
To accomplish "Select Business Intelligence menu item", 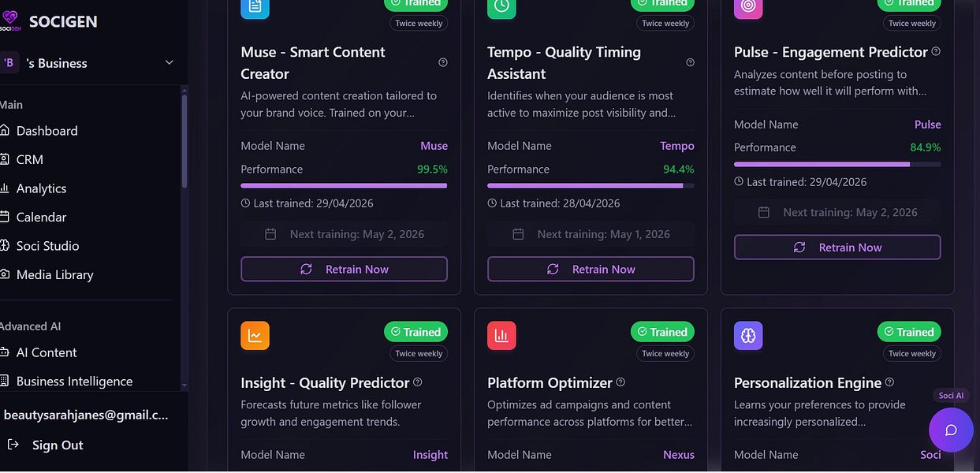I will (74, 382).
